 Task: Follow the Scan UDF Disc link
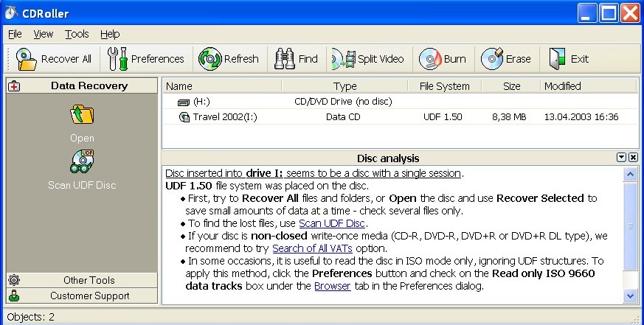pyautogui.click(x=332, y=223)
